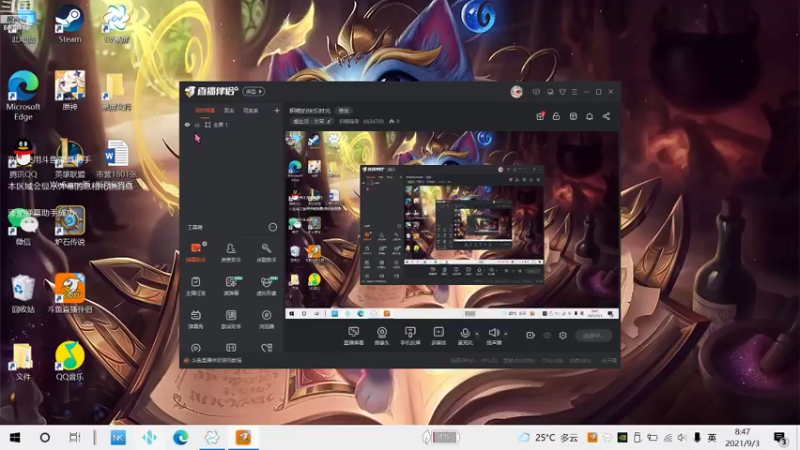This screenshot has width=800, height=450.
Task: Select the 回收站 desktop icon
Action: 23,293
